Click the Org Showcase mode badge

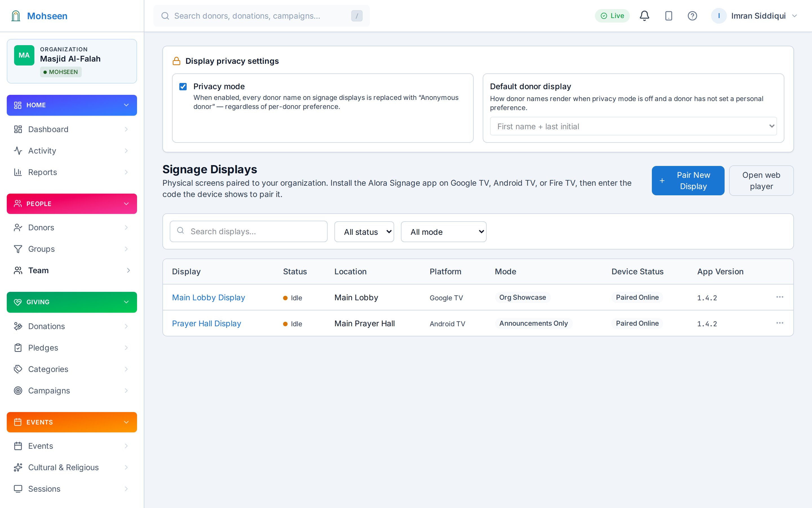pyautogui.click(x=522, y=297)
